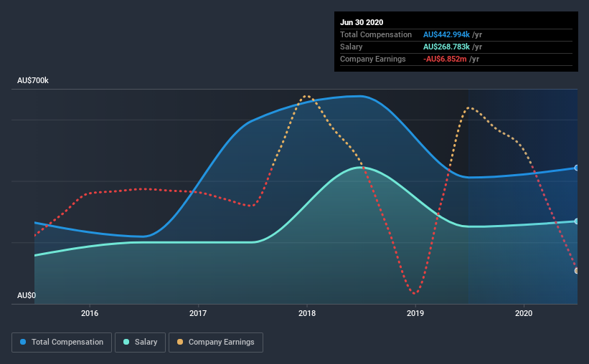Toggle the Total Compensation legend button
Viewport: 589px width, 364px height.
click(62, 343)
